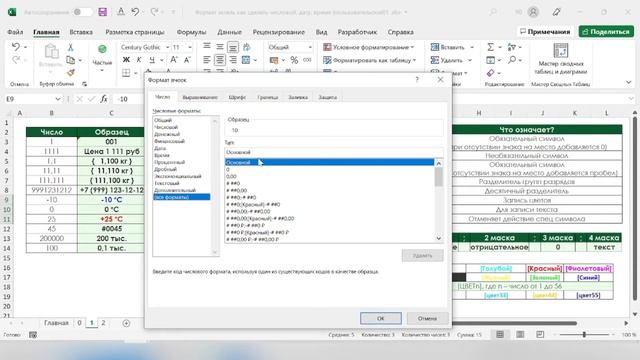
Task: Toggle Italic К formatting
Action: pyautogui.click(x=139, y=60)
